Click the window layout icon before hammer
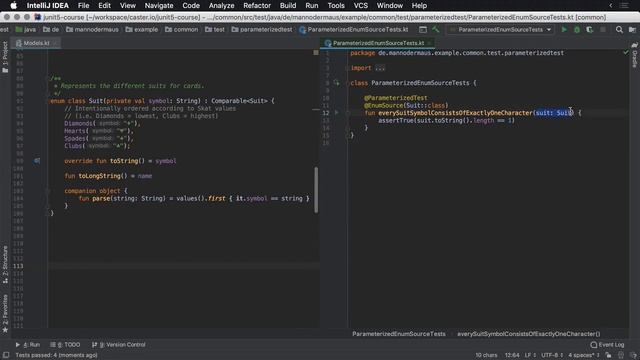The height and width of the screenshot is (360, 640). tap(423, 29)
